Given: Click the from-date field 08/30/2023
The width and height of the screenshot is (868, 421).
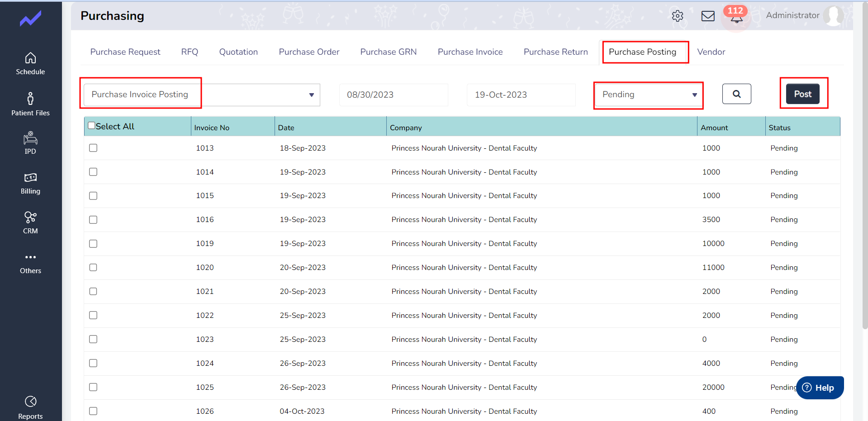Looking at the screenshot, I should tap(394, 95).
